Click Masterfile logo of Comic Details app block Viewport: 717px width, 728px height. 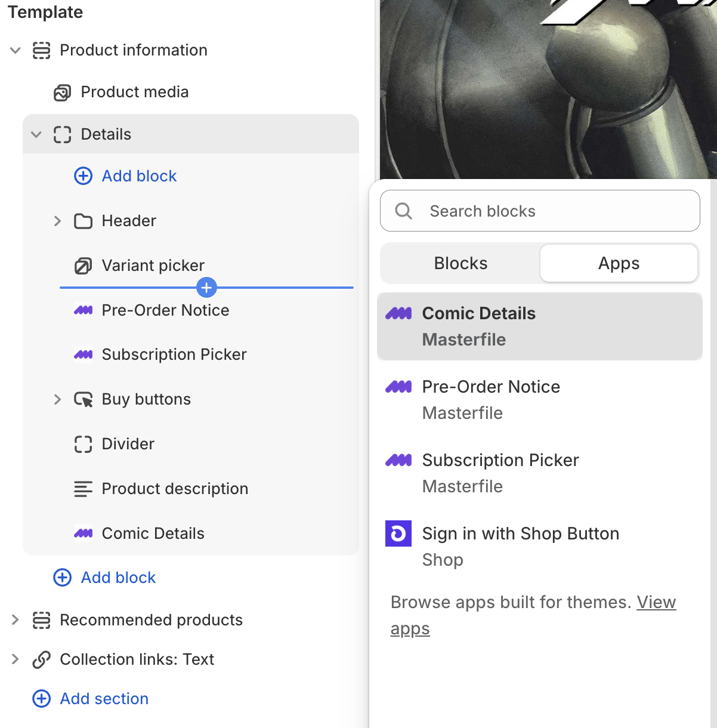[x=398, y=313]
